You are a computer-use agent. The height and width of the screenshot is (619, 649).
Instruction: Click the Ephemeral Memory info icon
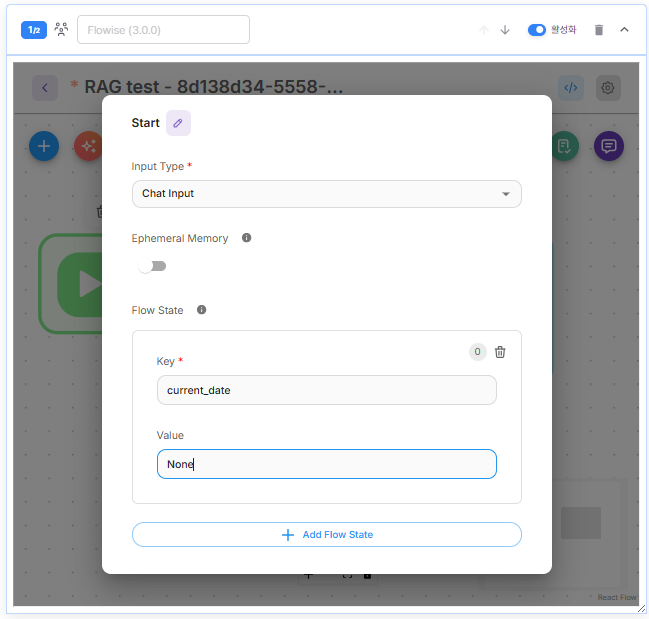click(x=247, y=238)
